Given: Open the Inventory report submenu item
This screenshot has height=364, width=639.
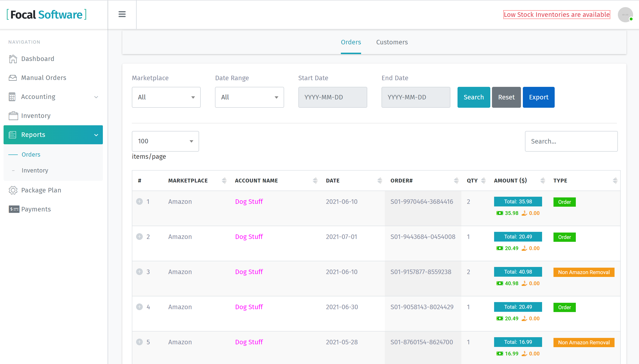Looking at the screenshot, I should [x=35, y=171].
